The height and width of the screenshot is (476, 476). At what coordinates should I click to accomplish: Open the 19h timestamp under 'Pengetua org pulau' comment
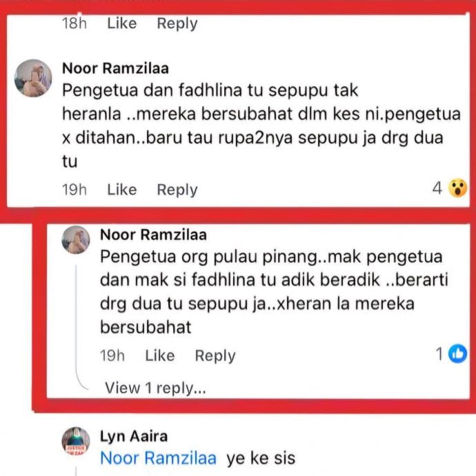point(112,356)
